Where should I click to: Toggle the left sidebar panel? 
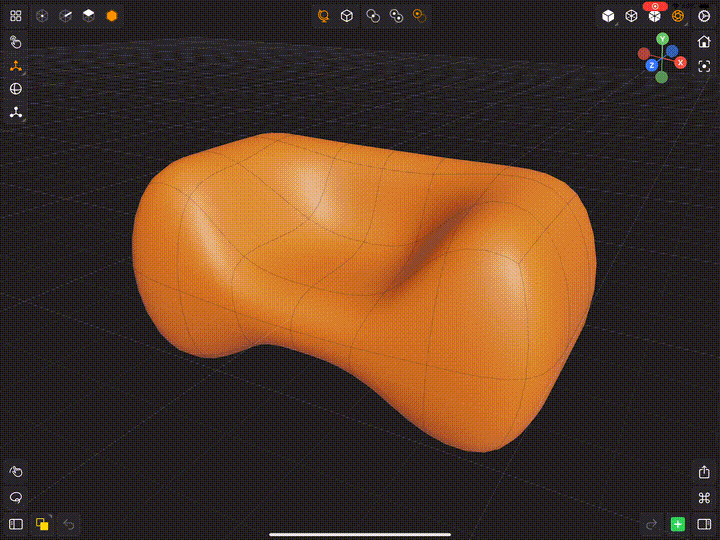[16, 524]
